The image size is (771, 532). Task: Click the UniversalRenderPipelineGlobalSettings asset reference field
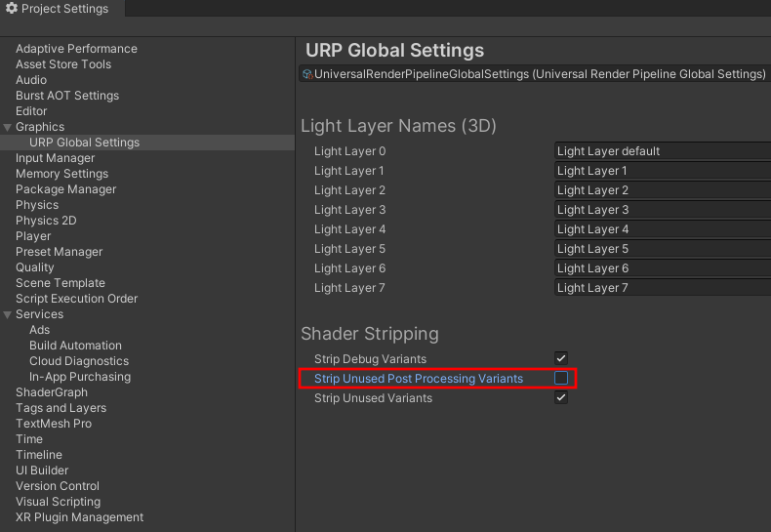point(539,74)
